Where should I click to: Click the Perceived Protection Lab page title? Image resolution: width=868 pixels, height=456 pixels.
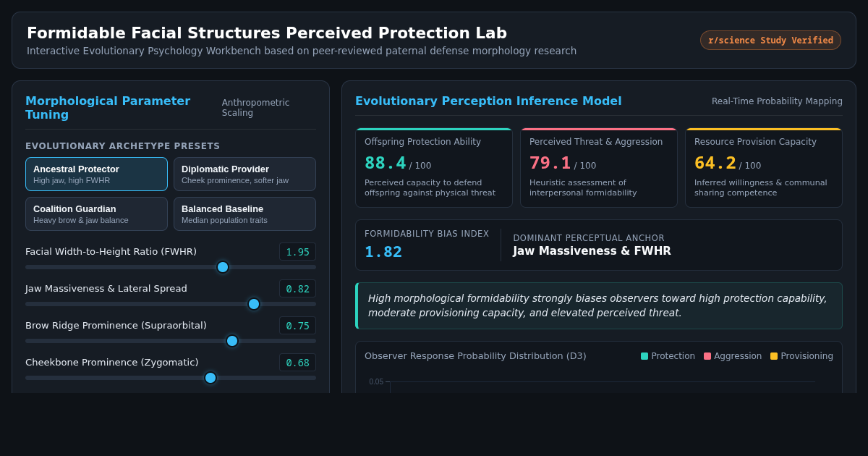[x=267, y=33]
